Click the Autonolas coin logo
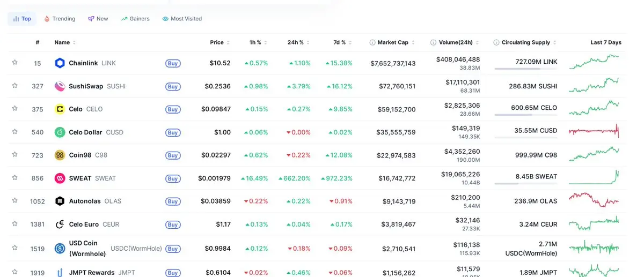Viewport: 644px width, 277px height. [60, 201]
